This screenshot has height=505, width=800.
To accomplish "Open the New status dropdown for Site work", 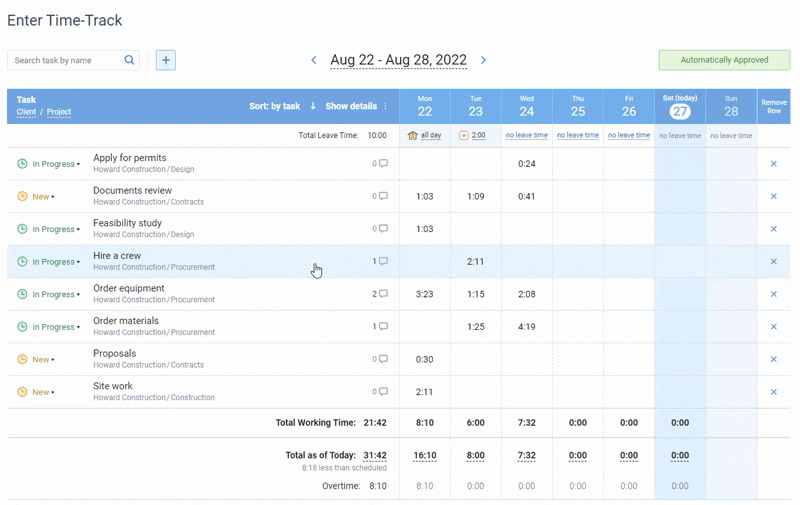I will (43, 392).
